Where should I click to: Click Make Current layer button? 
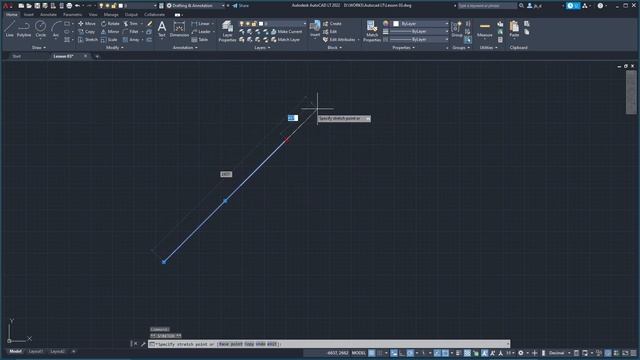[287, 32]
